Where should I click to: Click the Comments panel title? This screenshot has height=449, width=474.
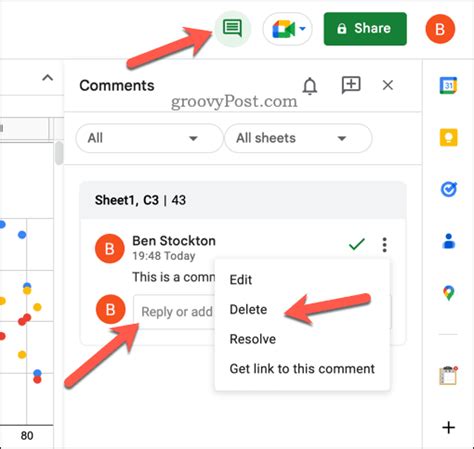pyautogui.click(x=117, y=86)
